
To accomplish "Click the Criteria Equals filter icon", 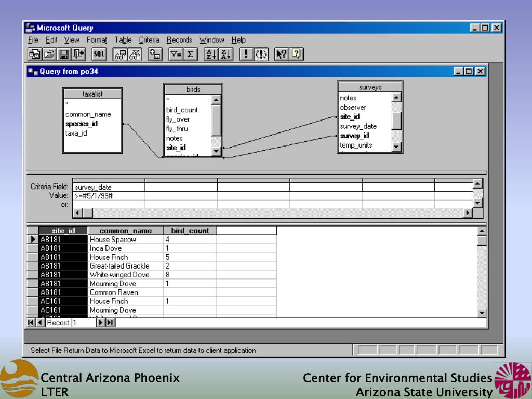I will 176,54.
